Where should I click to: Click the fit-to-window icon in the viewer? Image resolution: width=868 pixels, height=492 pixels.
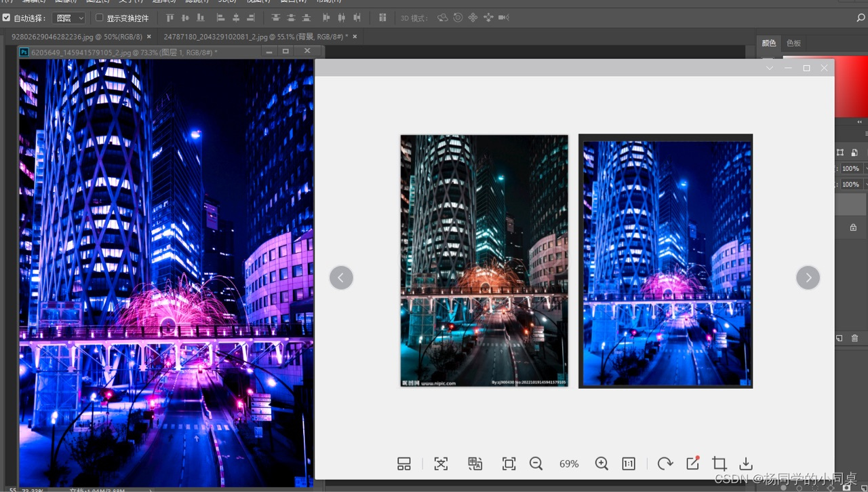tap(509, 463)
